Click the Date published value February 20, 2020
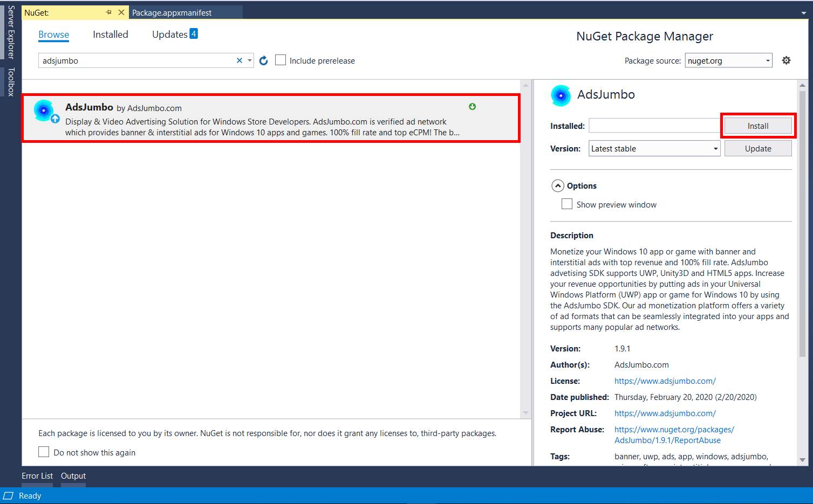This screenshot has width=813, height=504. coord(685,397)
